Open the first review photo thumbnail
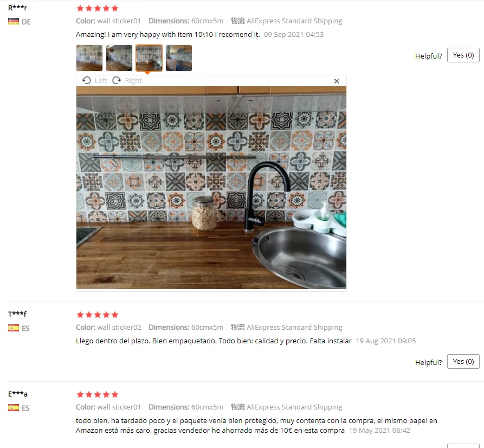The width and height of the screenshot is (484, 448). click(89, 58)
